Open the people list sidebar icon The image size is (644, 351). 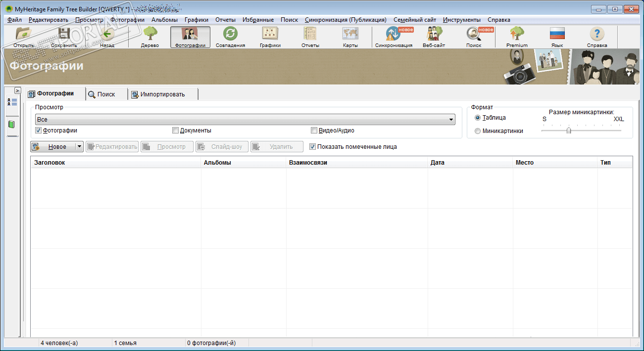click(x=12, y=102)
